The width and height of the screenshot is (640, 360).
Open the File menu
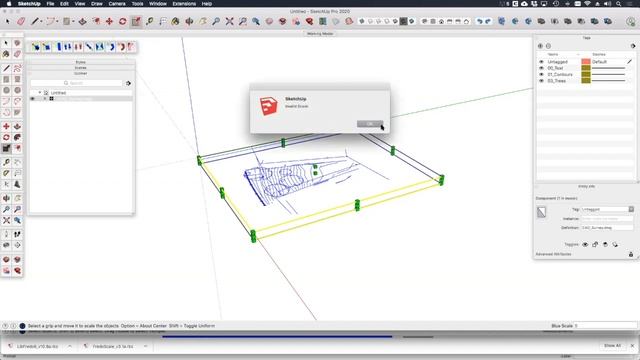pos(50,4)
